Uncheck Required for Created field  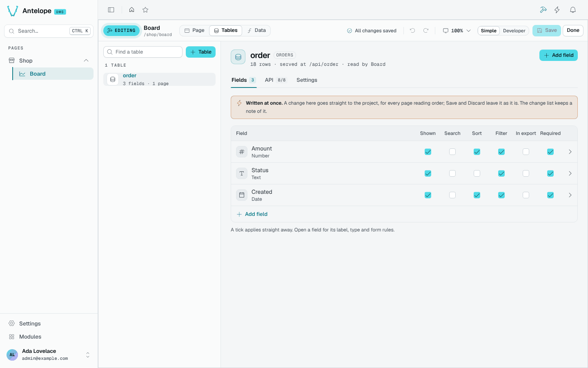pyautogui.click(x=550, y=195)
